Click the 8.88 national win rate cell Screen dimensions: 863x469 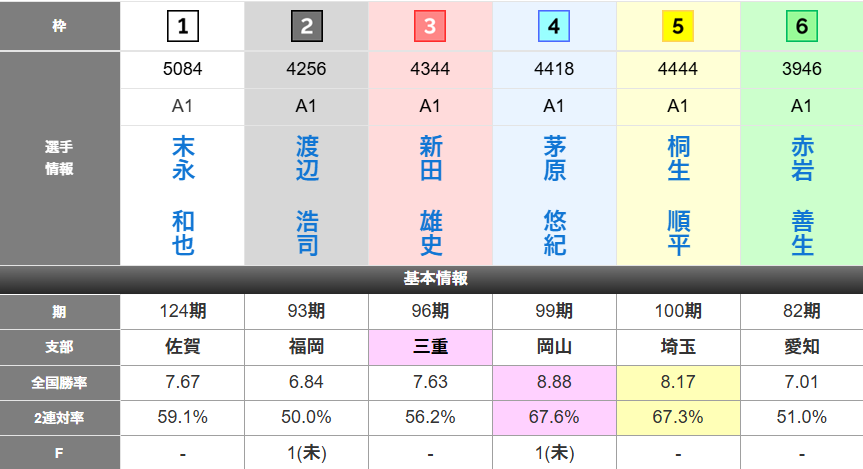point(554,382)
